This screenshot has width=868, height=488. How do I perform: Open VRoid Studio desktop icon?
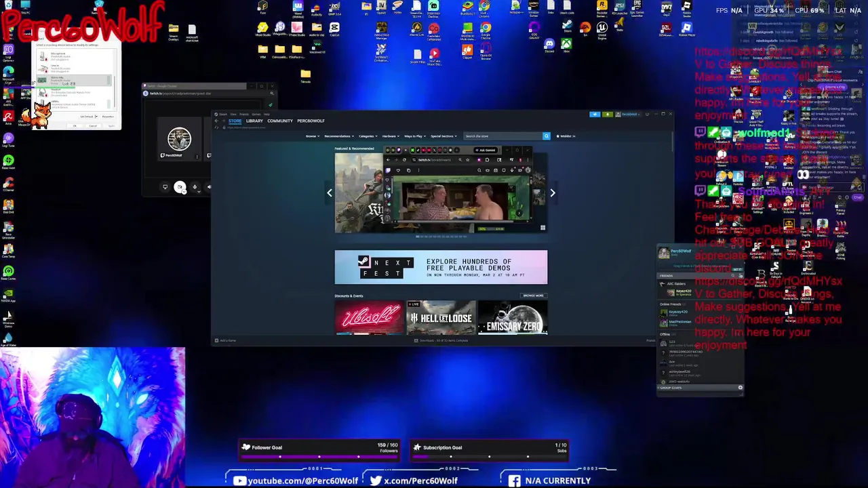point(263,28)
